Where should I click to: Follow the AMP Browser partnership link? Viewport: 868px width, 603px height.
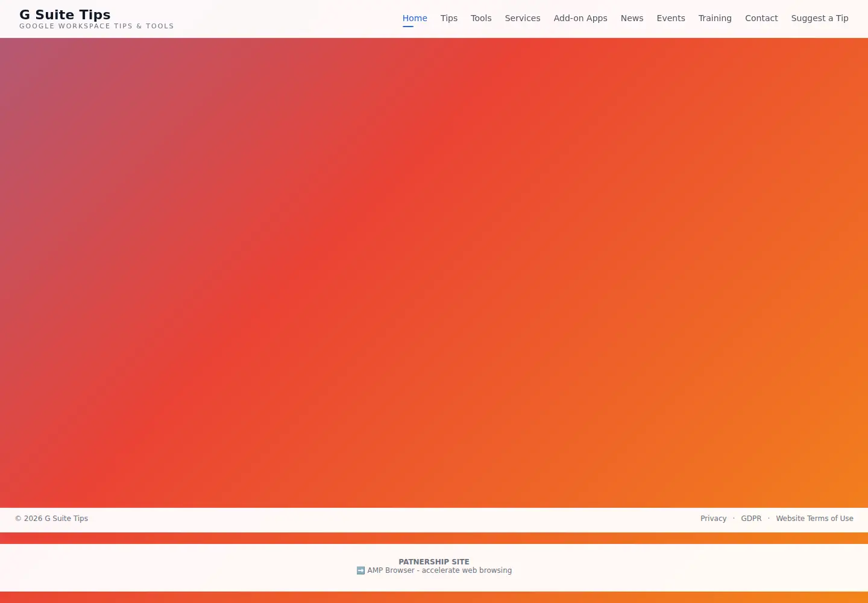439,570
